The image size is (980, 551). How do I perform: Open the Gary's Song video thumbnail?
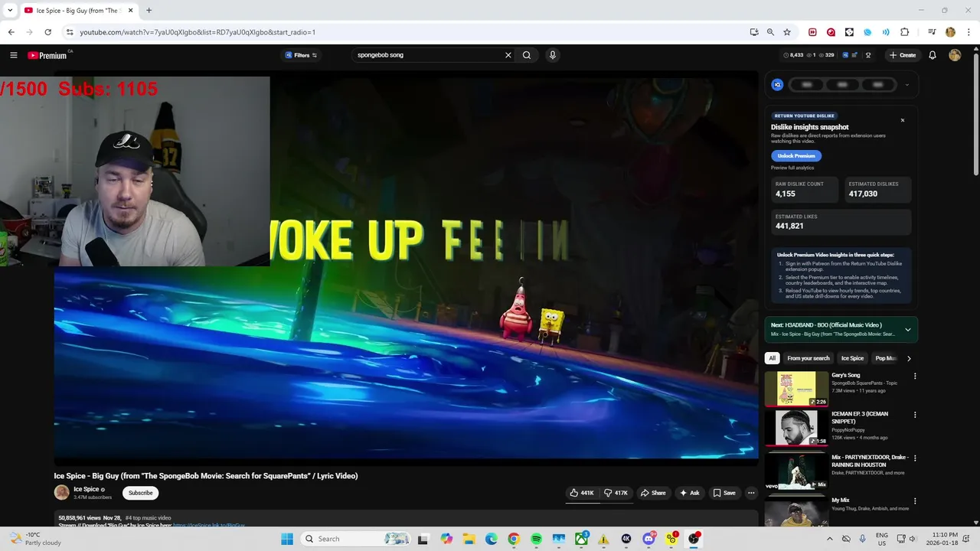click(796, 389)
